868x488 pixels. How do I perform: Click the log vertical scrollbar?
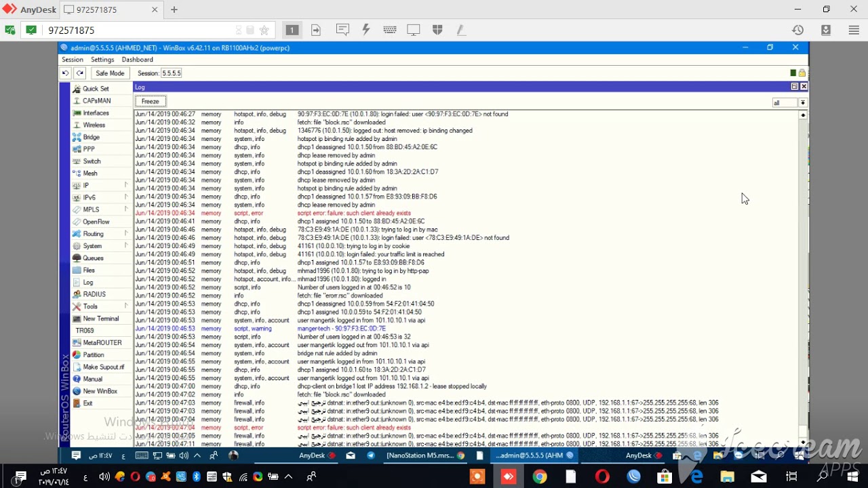[x=803, y=278]
